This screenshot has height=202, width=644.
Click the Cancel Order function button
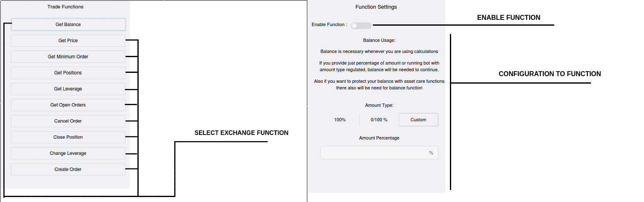[x=68, y=121]
